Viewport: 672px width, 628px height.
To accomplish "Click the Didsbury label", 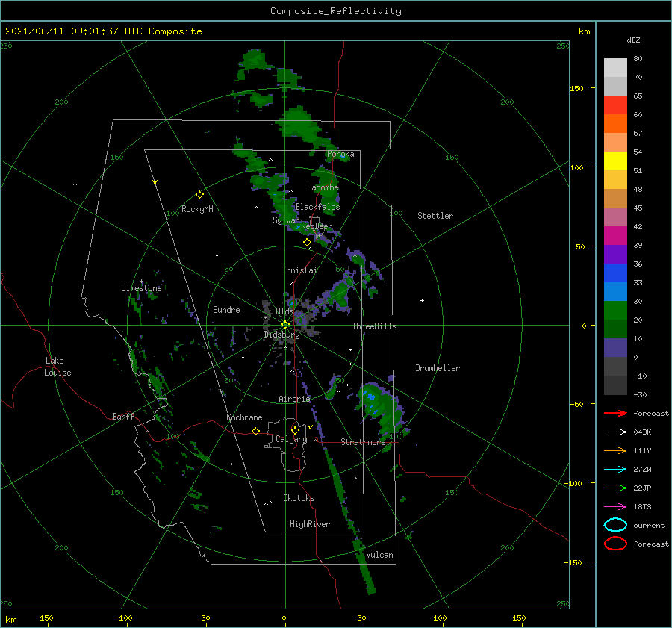I will [x=281, y=335].
